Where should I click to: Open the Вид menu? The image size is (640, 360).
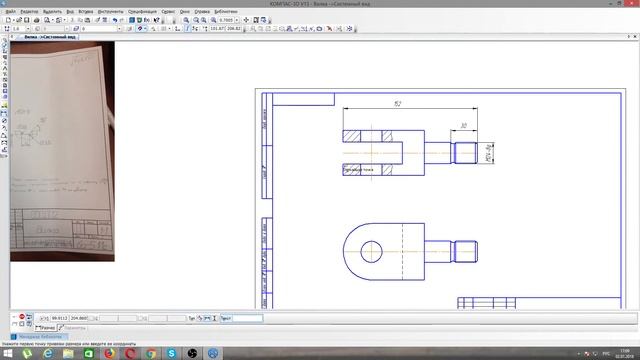click(x=70, y=12)
